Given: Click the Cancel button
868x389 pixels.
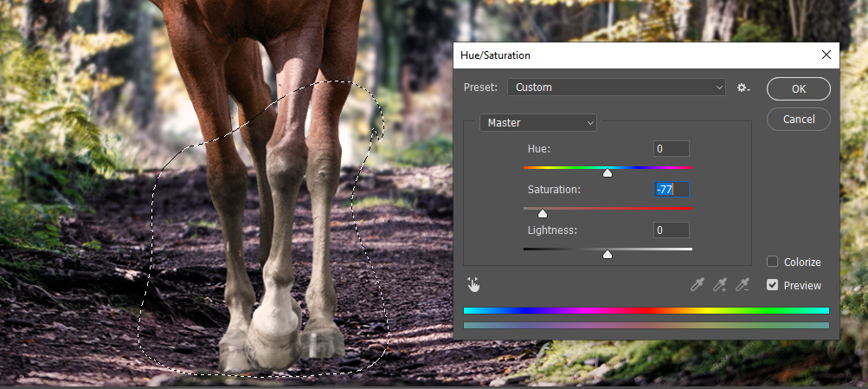Looking at the screenshot, I should point(798,120).
